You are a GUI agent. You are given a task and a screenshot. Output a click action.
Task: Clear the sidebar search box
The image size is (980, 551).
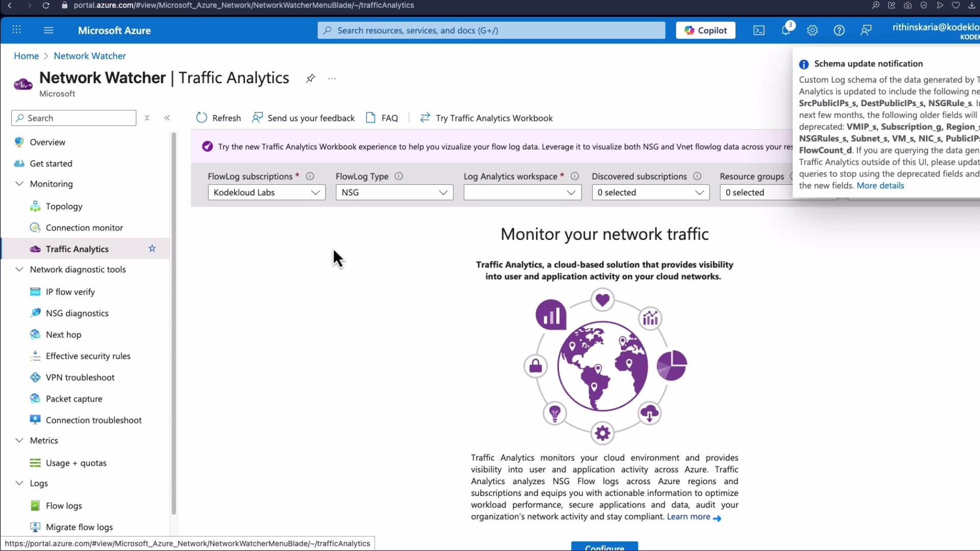tap(147, 118)
